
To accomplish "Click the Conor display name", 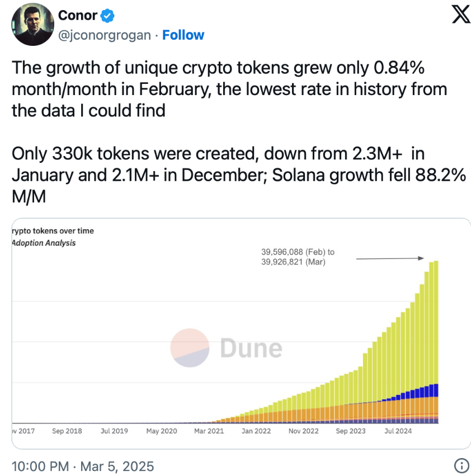I will 78,16.
